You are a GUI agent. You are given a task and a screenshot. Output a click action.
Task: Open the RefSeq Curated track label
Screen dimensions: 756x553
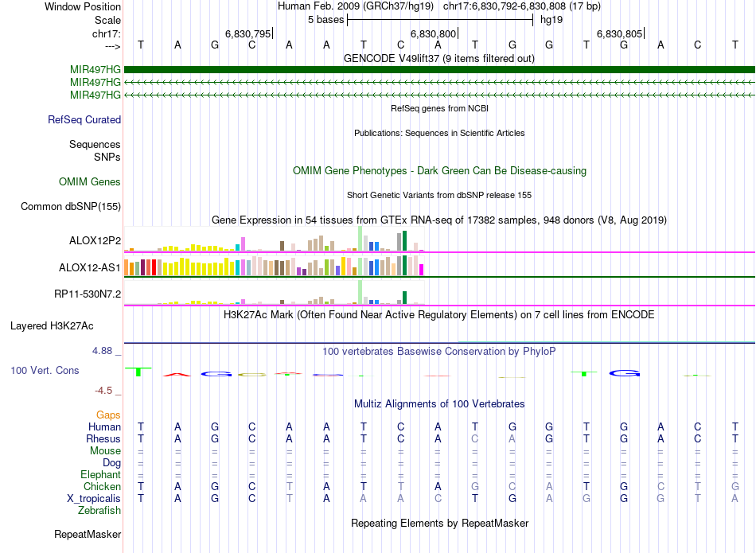tap(84, 119)
